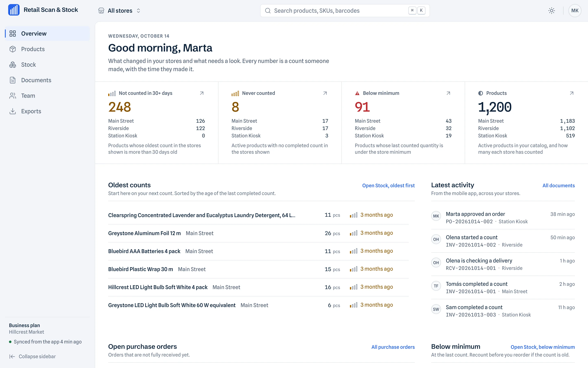
Task: Open the Greystone Aluminum Foil 12 m row
Action: 258,233
